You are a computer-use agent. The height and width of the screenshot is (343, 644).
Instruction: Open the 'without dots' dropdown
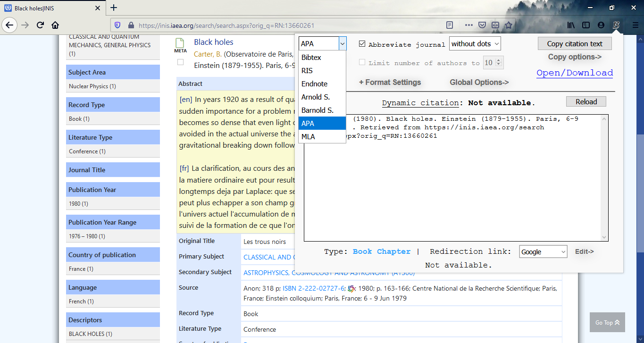(475, 44)
